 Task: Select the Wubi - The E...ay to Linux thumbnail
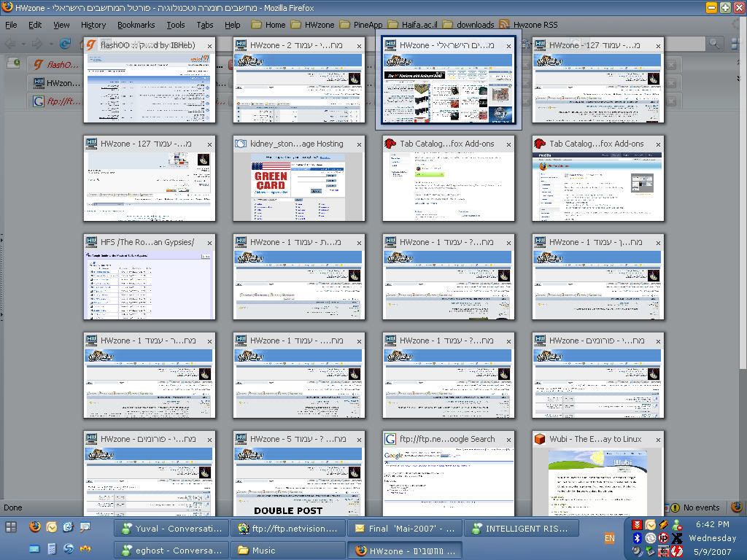(598, 474)
